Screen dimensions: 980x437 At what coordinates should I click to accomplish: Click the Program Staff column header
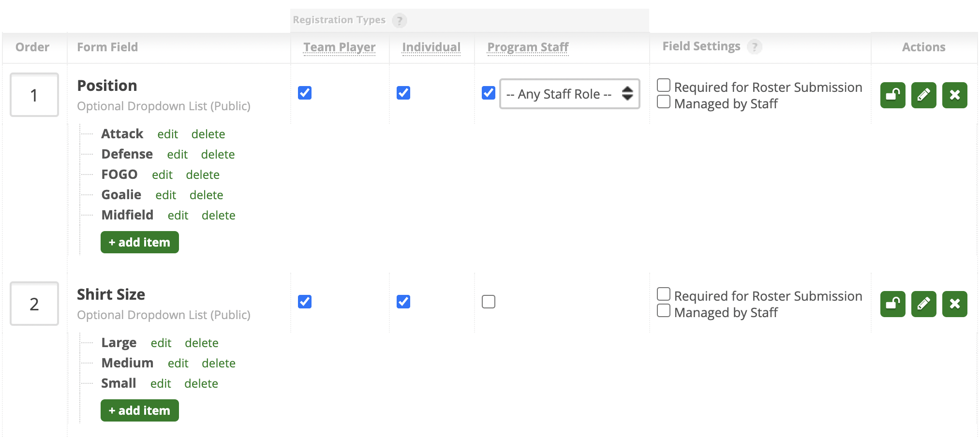[x=528, y=47]
